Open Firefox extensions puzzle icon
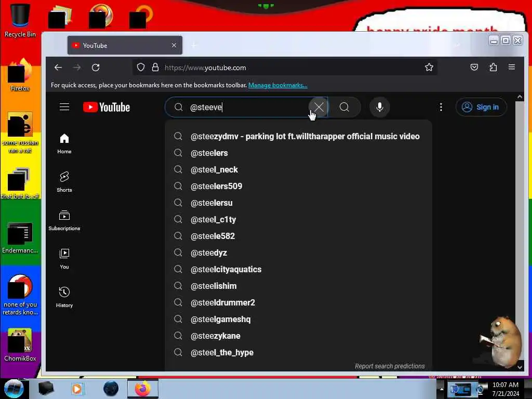This screenshot has height=399, width=532. pos(494,67)
